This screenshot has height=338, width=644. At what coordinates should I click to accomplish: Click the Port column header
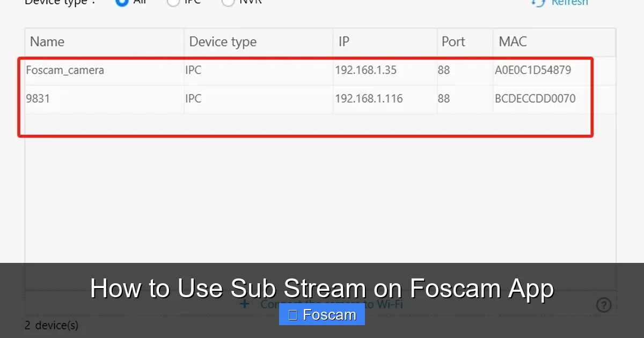coord(453,41)
